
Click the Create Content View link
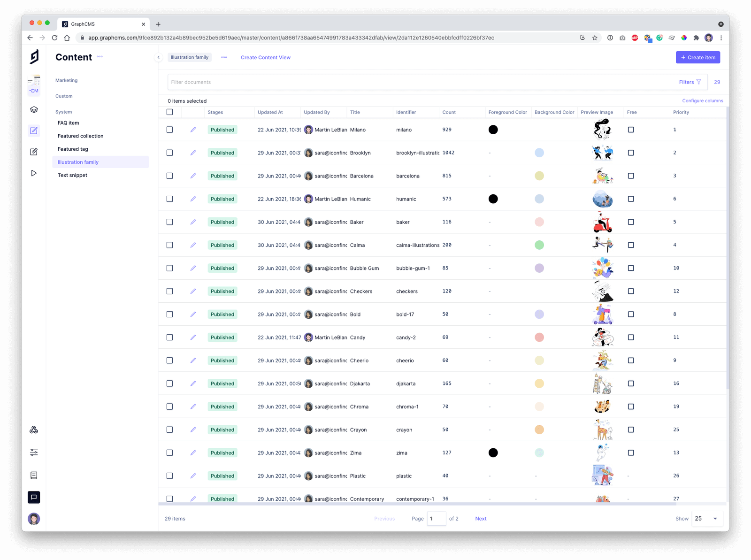pos(266,58)
